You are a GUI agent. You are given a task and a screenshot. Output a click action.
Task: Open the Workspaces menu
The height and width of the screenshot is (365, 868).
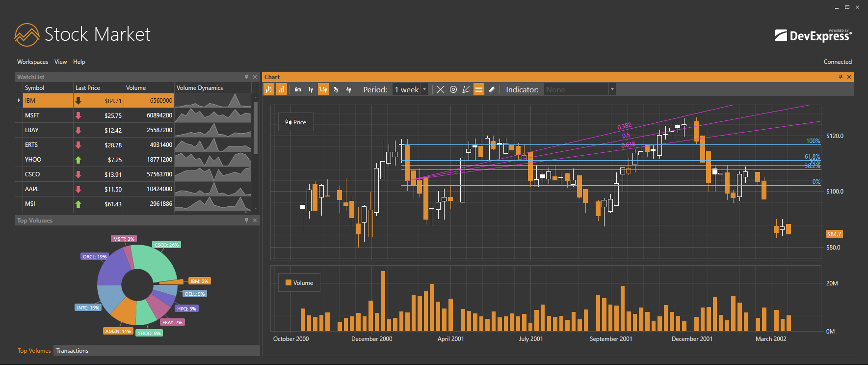pyautogui.click(x=32, y=62)
